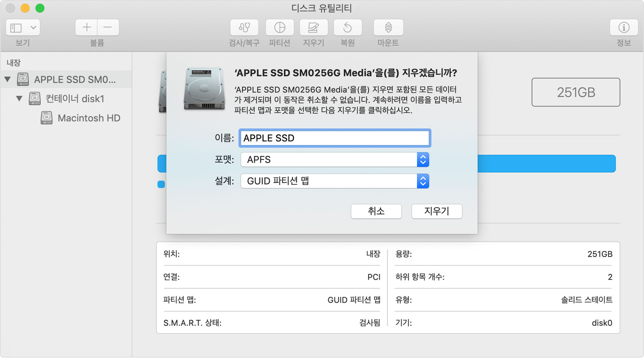Click the PCI connection value
The image size is (644, 358).
point(374,277)
